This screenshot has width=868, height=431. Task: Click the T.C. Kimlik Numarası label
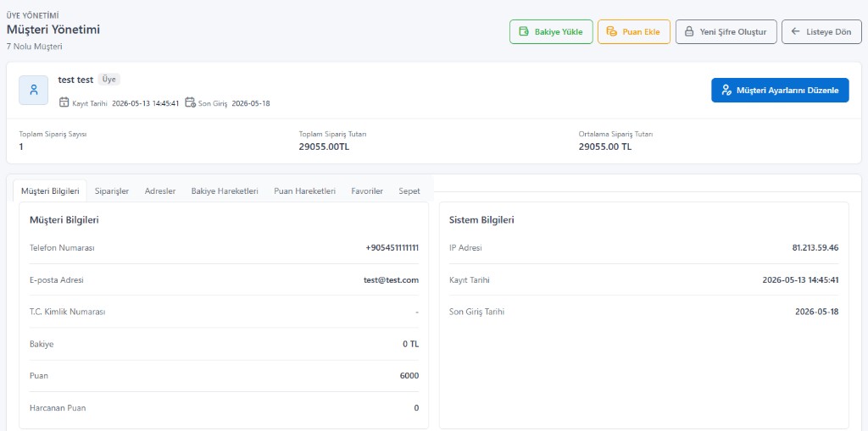pyautogui.click(x=68, y=312)
